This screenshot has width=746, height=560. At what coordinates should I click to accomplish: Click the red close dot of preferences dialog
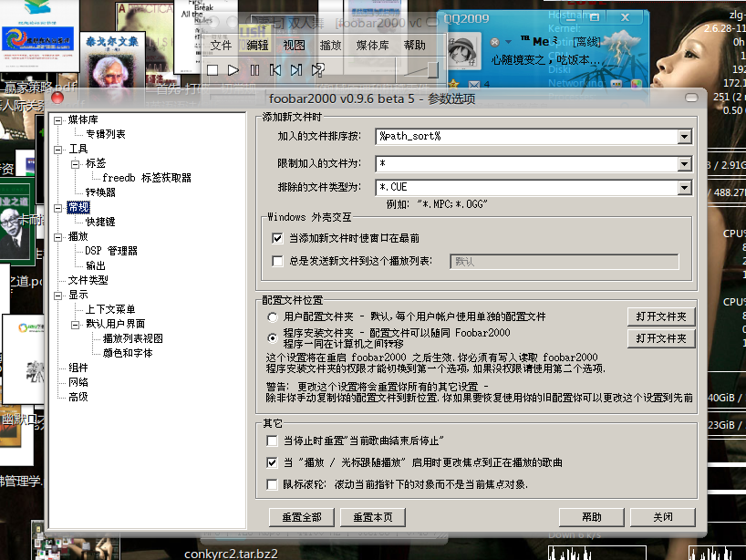(x=57, y=98)
